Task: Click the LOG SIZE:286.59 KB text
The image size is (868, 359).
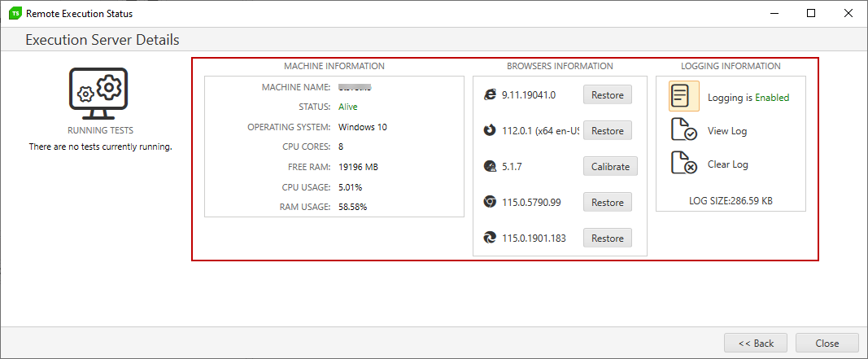Action: coord(731,200)
